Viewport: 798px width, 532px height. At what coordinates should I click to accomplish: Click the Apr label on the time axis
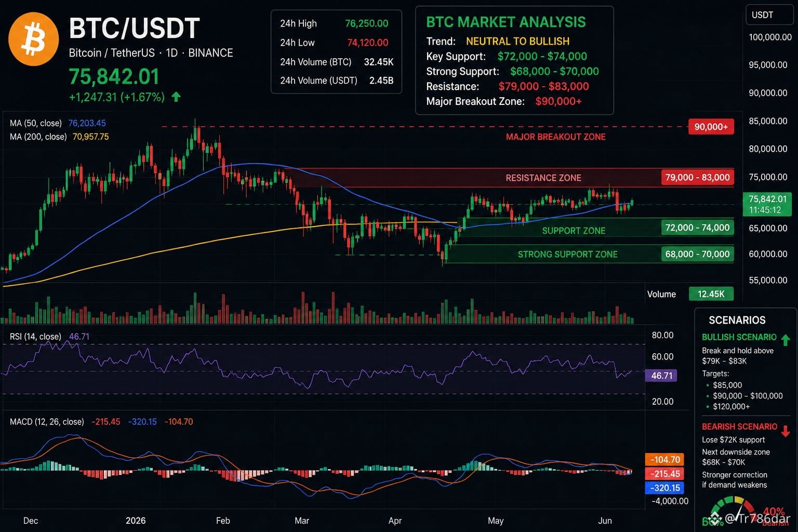[x=395, y=521]
